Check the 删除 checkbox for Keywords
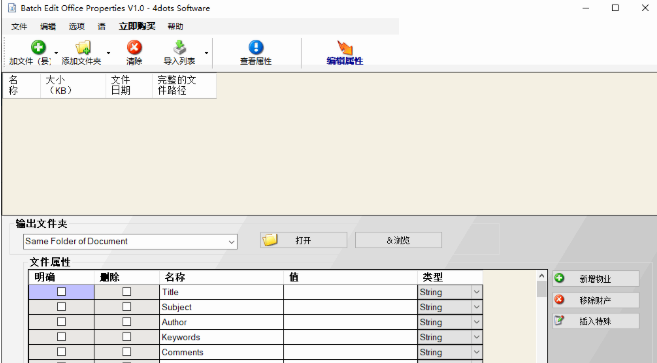Viewport: 657px width, 363px height. 127,337
